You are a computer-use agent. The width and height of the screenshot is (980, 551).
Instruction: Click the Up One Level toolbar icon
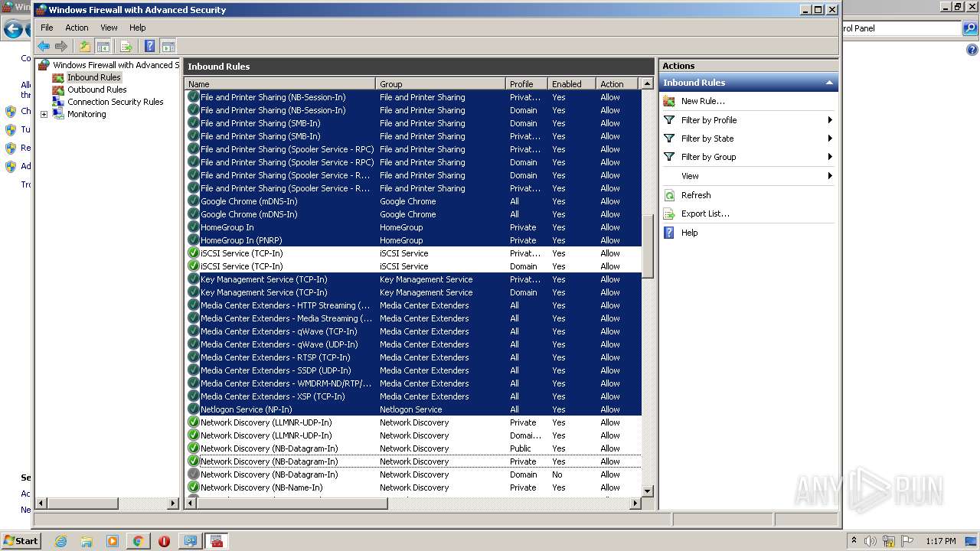tap(85, 47)
